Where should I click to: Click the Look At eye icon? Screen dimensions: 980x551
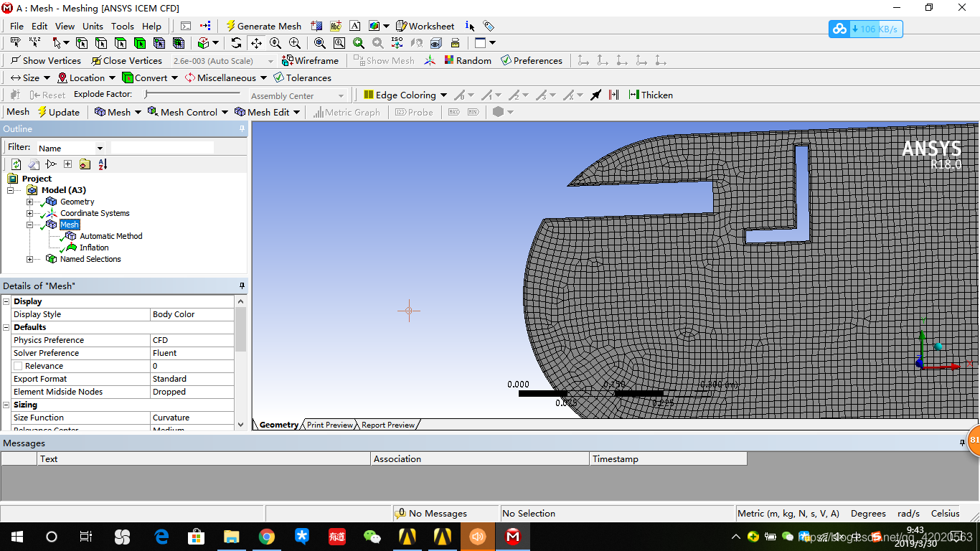(x=435, y=43)
